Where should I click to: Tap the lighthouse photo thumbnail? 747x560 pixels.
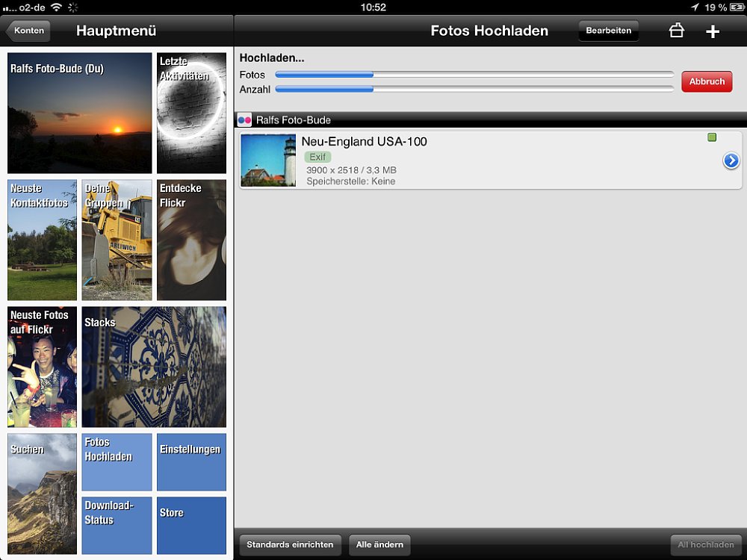coord(268,160)
